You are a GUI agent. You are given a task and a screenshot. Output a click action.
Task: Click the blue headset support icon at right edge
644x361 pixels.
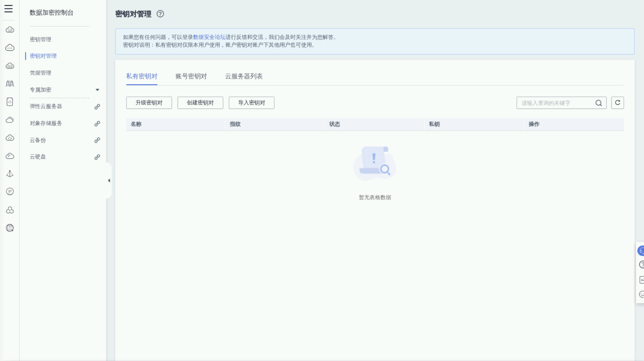tap(641, 251)
